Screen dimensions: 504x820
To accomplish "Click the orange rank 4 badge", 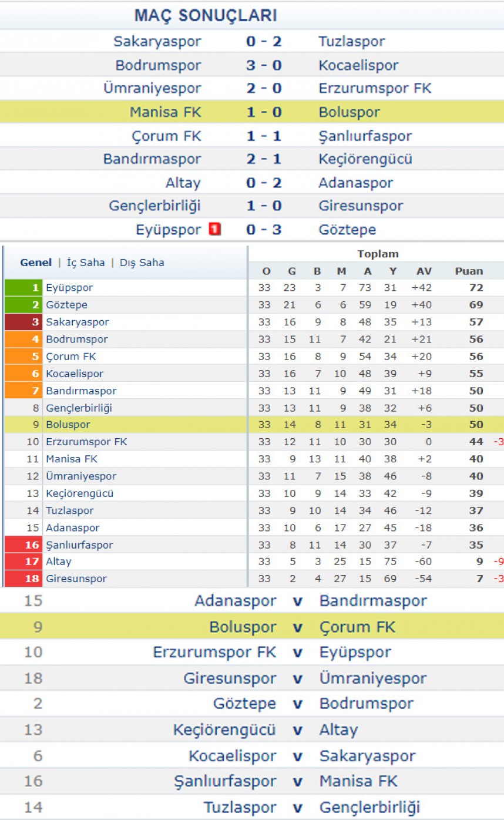I will point(23,339).
